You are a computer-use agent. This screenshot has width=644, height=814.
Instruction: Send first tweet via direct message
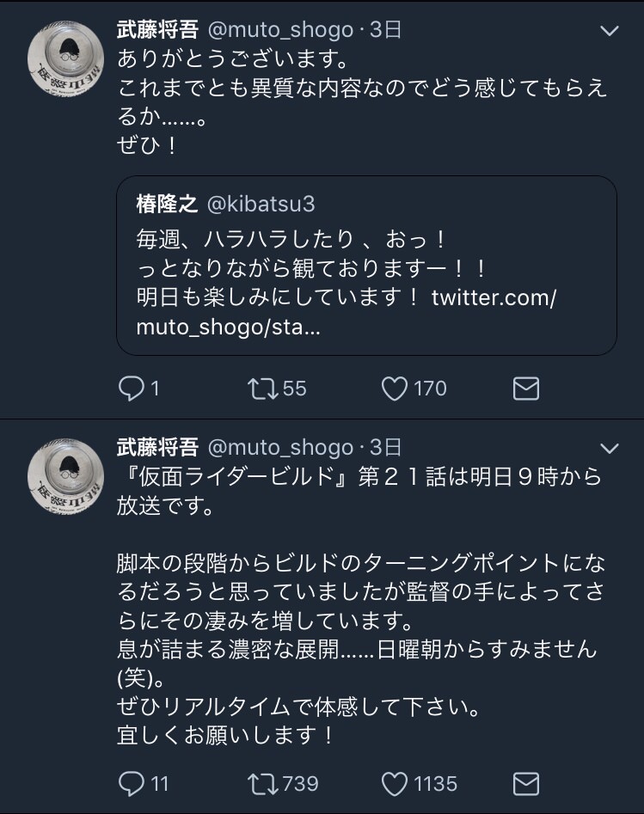pos(525,389)
